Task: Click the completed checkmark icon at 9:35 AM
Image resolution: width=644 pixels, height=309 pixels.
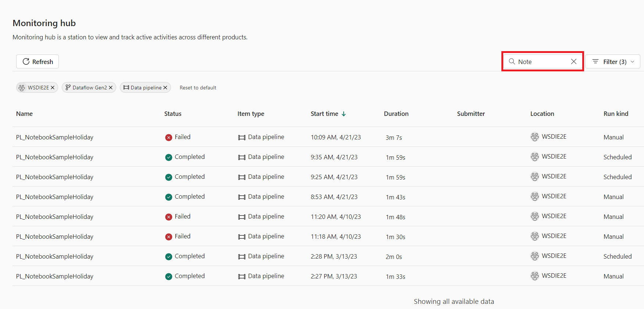Action: [x=169, y=157]
